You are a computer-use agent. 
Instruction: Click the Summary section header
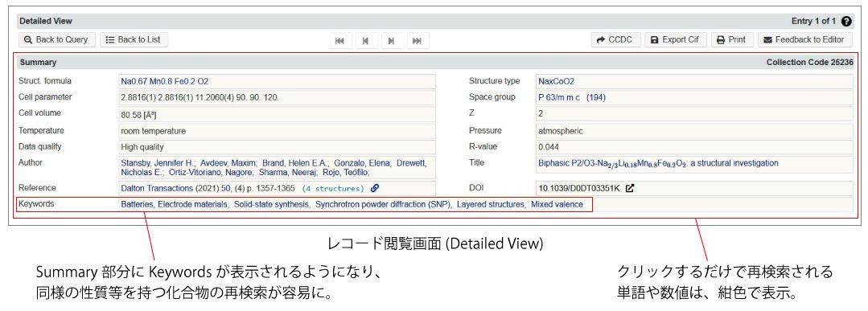(38, 63)
